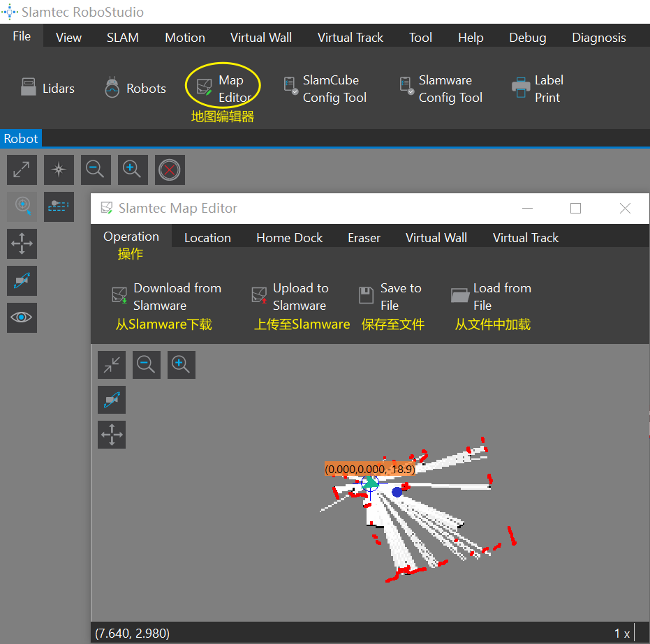This screenshot has width=650, height=644.
Task: Toggle the eye visibility icon
Action: (x=22, y=317)
